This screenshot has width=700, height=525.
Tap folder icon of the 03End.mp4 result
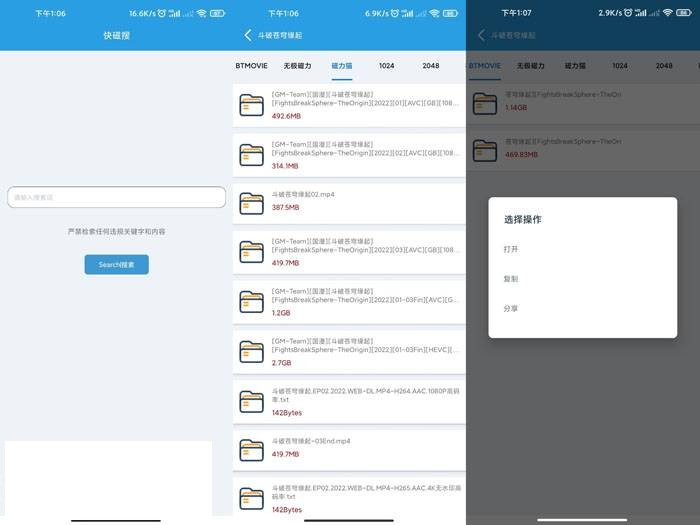click(251, 450)
